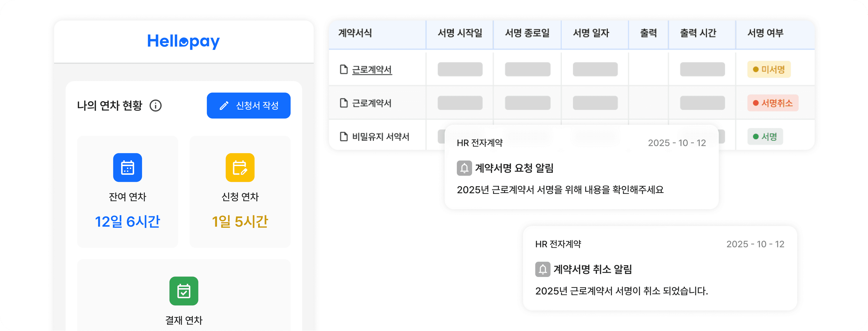
Task: Open info icon next to 나의 연차 현황
Action: pyautogui.click(x=155, y=106)
